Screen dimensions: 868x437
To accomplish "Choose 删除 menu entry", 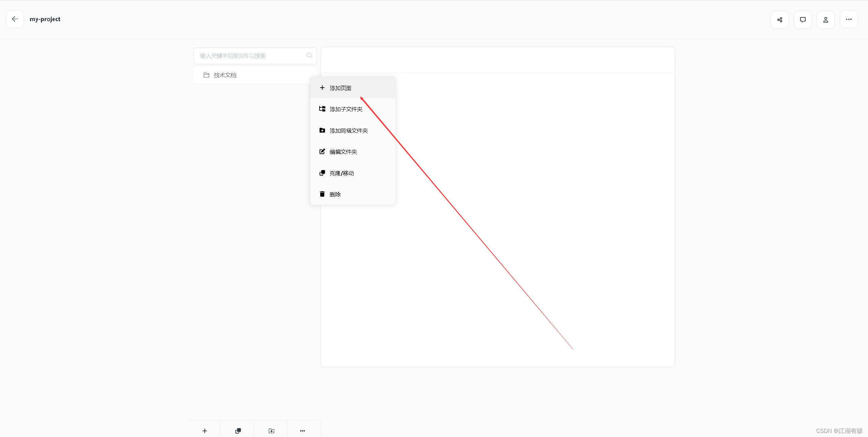I will [x=353, y=194].
